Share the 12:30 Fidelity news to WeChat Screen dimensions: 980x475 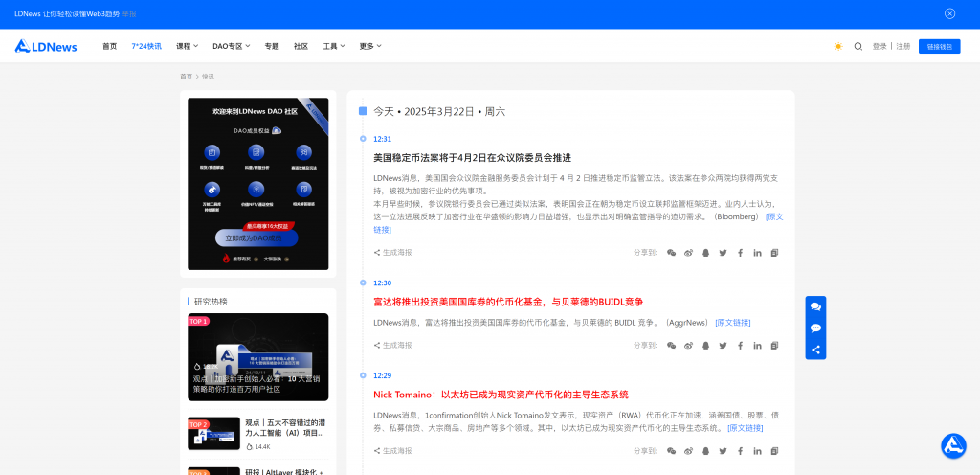click(671, 345)
